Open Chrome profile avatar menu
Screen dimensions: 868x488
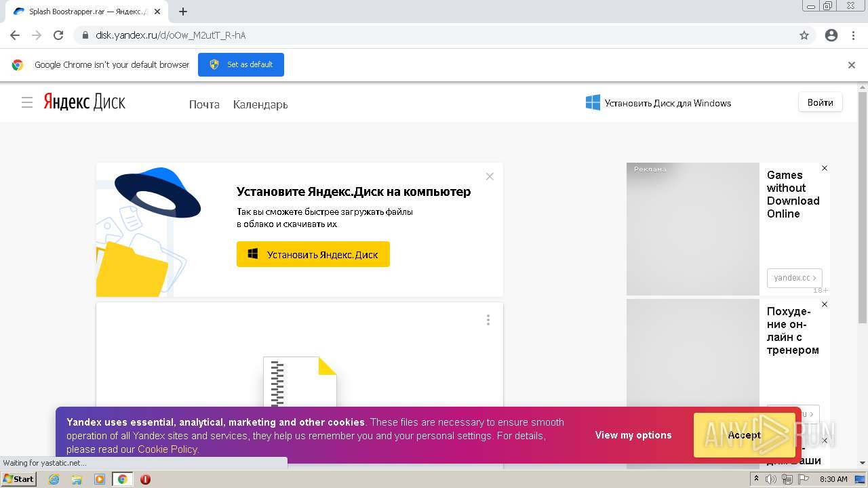coord(831,35)
